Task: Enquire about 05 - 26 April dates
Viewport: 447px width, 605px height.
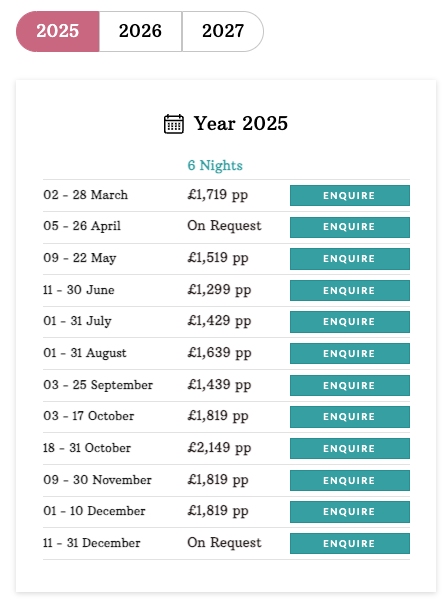Action: [350, 227]
